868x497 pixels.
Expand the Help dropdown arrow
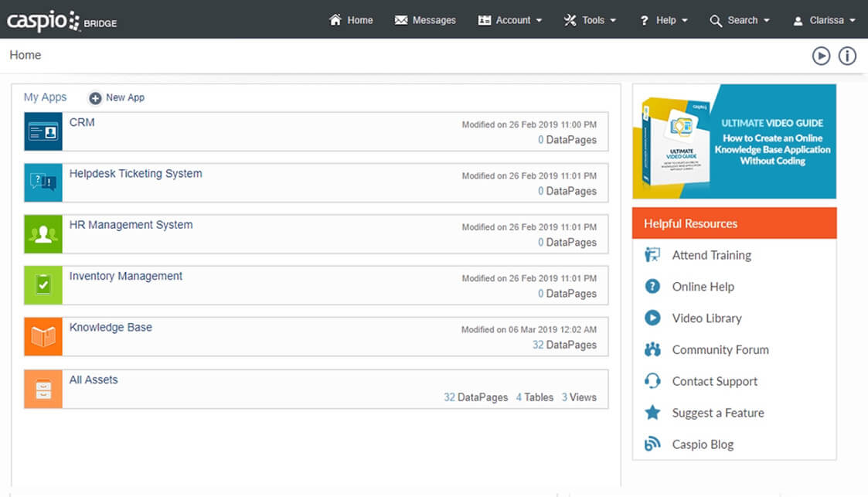(x=685, y=20)
